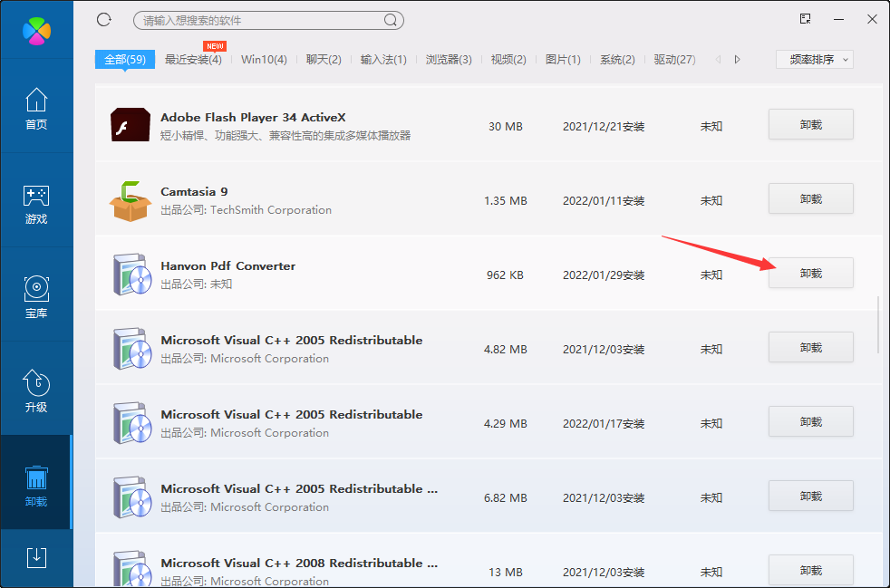
Task: Click the "2021/12/21安装" install date
Action: (x=604, y=127)
